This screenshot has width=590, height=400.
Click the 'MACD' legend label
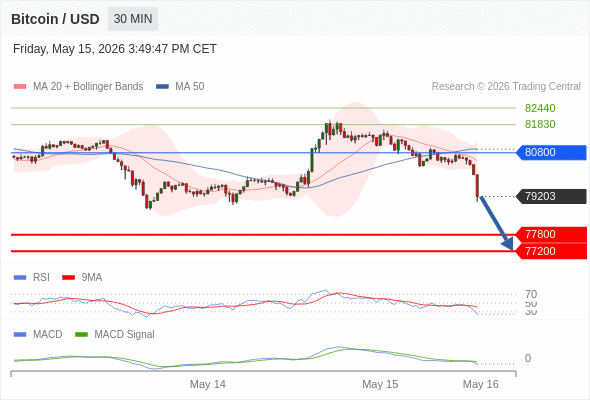coord(47,335)
